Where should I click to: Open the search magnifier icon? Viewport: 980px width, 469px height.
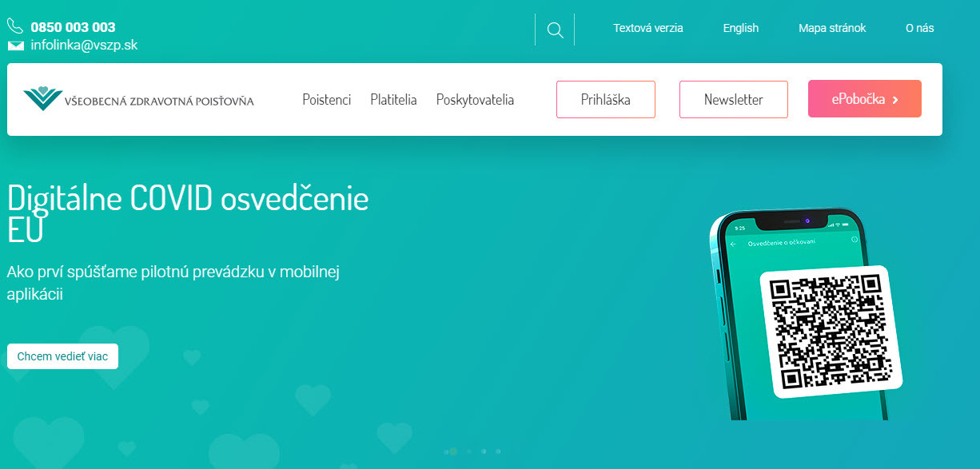point(555,30)
